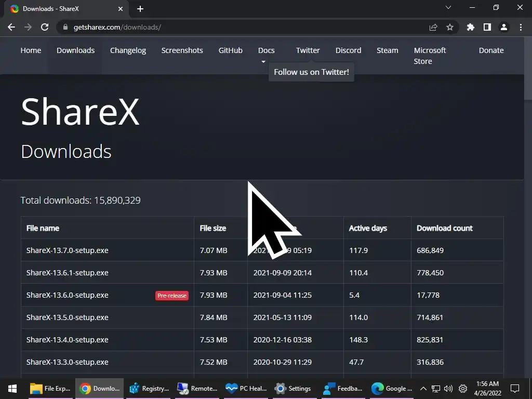Click the volume speaker tray icon
The height and width of the screenshot is (399, 532).
click(x=448, y=389)
